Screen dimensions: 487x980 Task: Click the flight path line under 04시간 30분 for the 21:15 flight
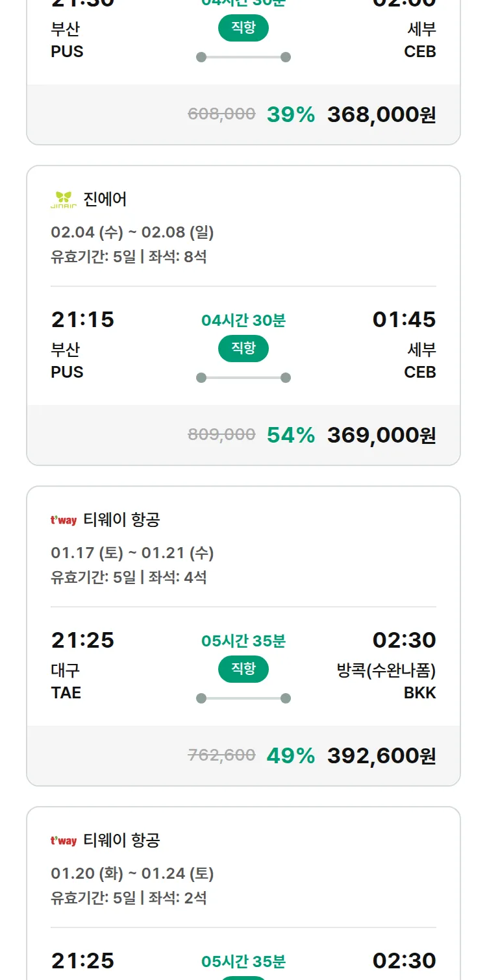click(243, 378)
